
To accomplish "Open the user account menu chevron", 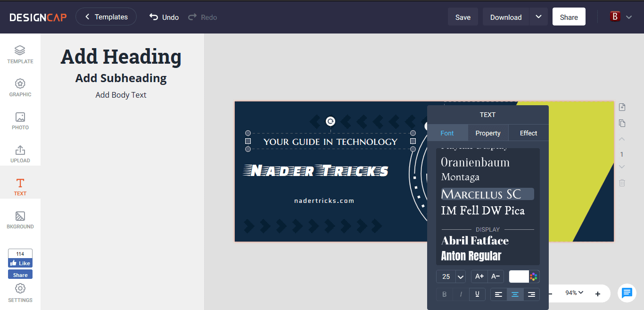I will (629, 17).
